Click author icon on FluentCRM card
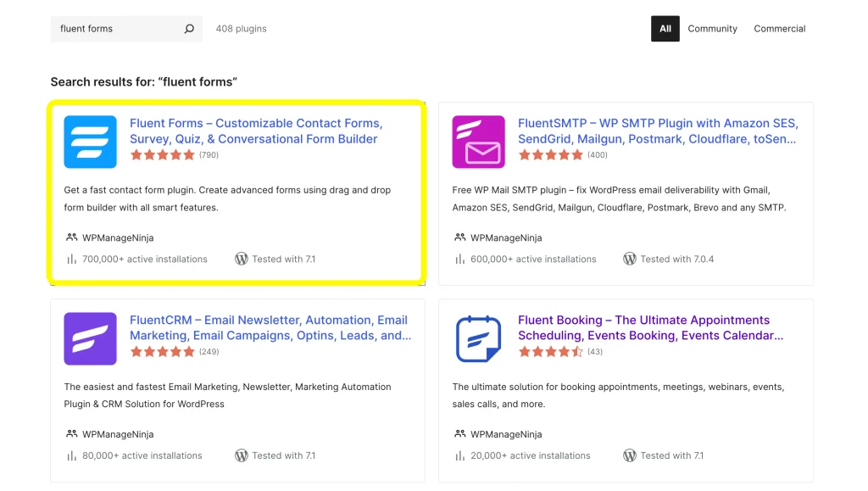This screenshot has height=491, width=868. [x=71, y=434]
